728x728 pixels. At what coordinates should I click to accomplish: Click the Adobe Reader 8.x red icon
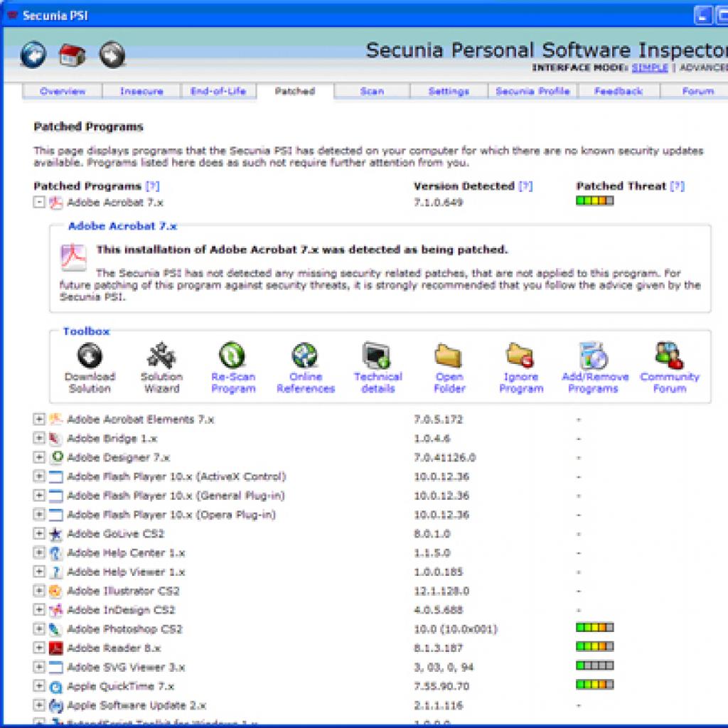pyautogui.click(x=55, y=648)
